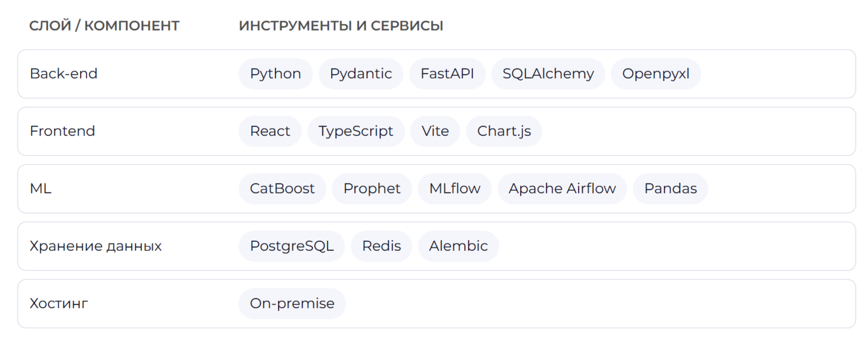Select the SQLAlchemy chip
This screenshot has width=868, height=341.
point(548,74)
